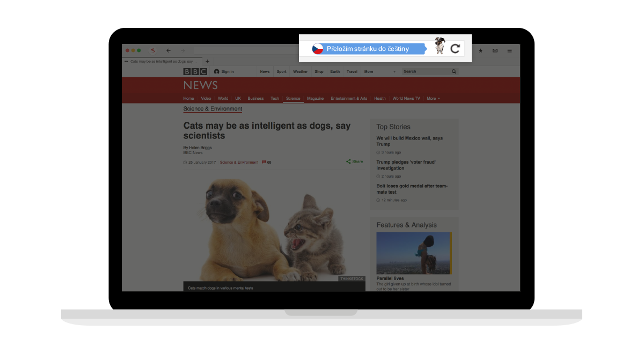
Task: Open a new tab with plus button
Action: click(x=208, y=61)
